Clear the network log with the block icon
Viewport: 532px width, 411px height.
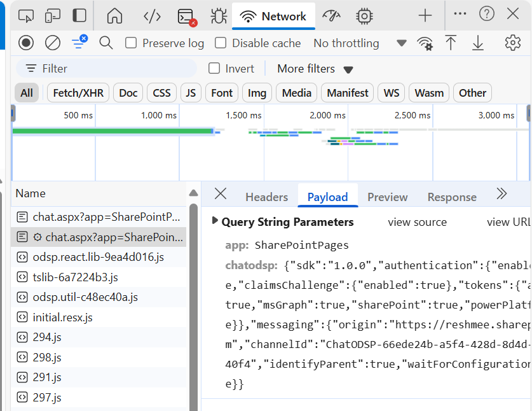pos(52,43)
